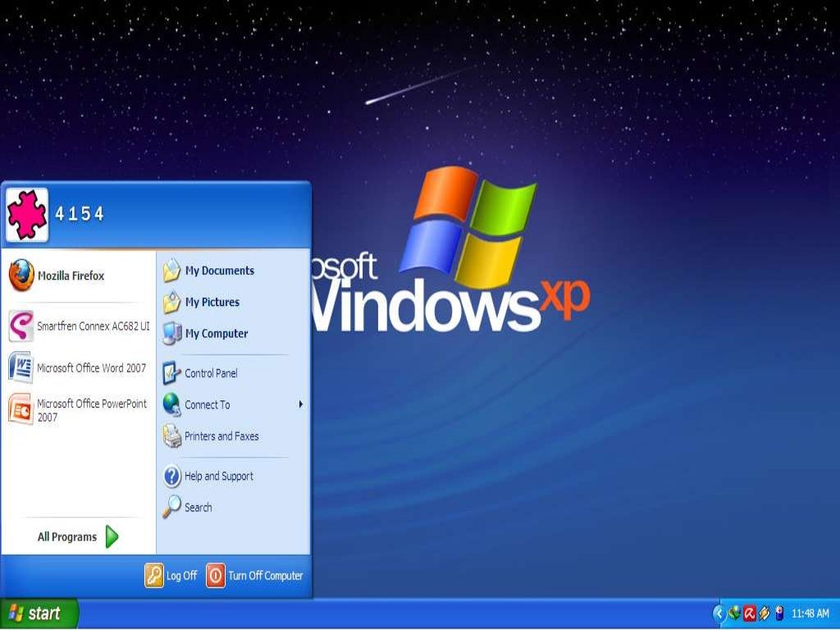Click the pink puzzle-piece user account picture
The height and width of the screenshot is (630, 840).
point(27,214)
